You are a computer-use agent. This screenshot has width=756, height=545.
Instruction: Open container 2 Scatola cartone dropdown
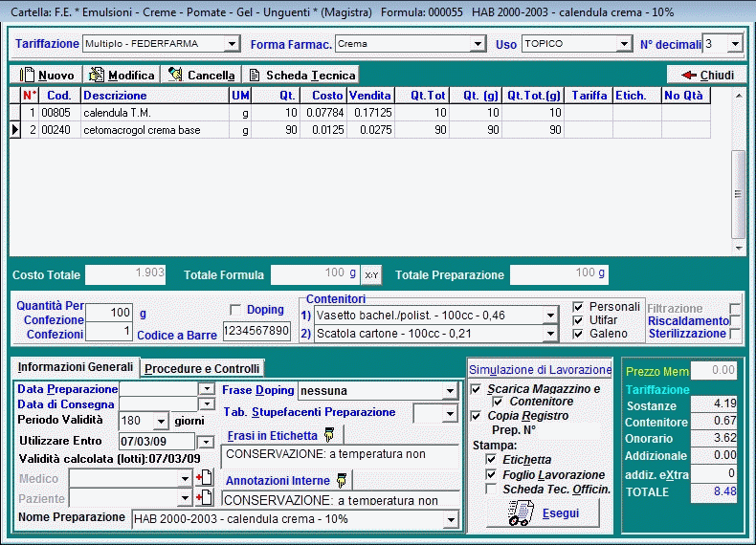point(550,334)
